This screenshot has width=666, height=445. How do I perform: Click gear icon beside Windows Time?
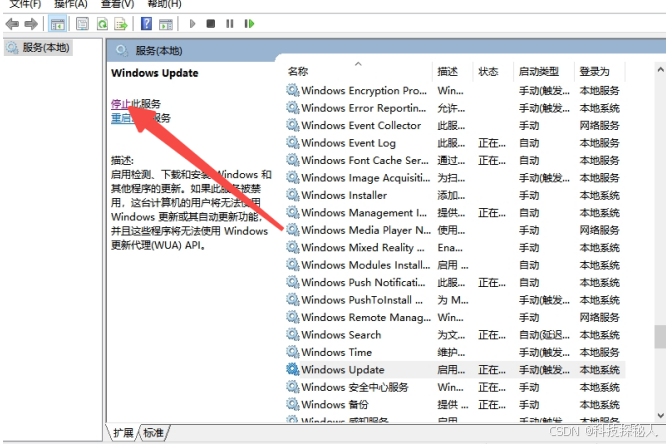pos(293,352)
